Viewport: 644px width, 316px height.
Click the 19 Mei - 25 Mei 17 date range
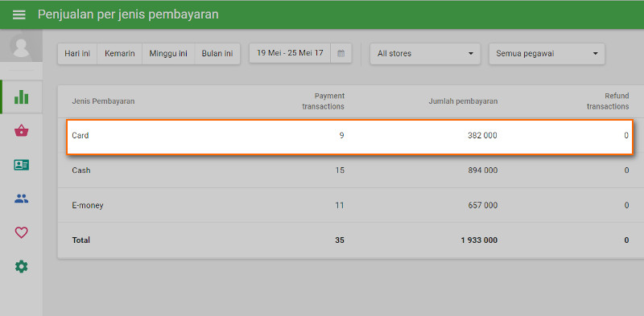[290, 53]
